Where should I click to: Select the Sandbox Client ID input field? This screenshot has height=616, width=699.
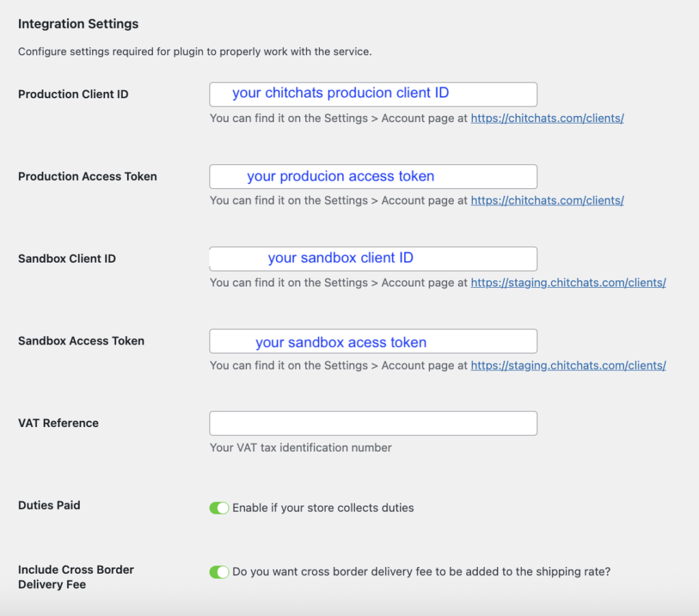(x=373, y=259)
